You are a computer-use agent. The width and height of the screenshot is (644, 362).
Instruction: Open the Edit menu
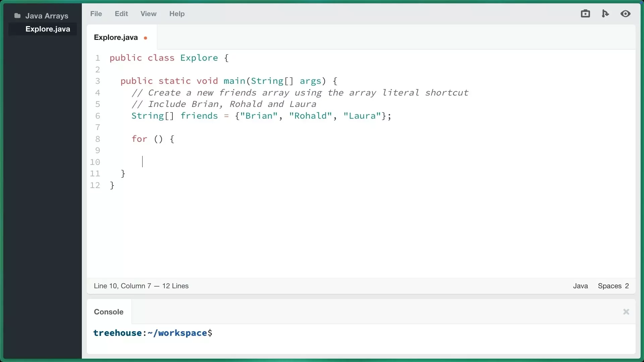click(x=121, y=14)
